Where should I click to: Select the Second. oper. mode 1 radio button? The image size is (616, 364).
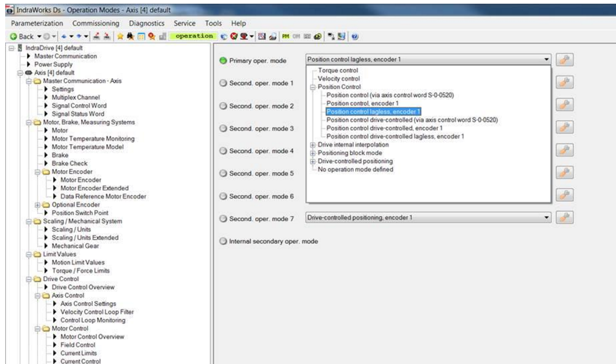pyautogui.click(x=223, y=83)
